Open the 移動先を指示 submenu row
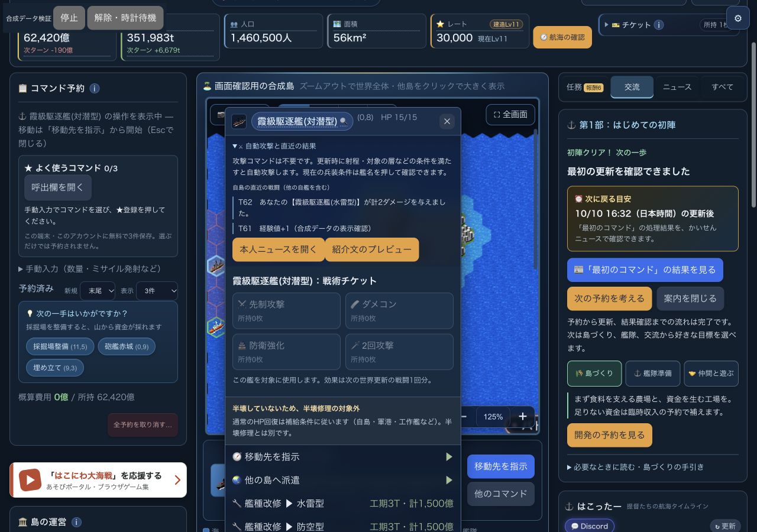The width and height of the screenshot is (757, 532). pos(343,457)
